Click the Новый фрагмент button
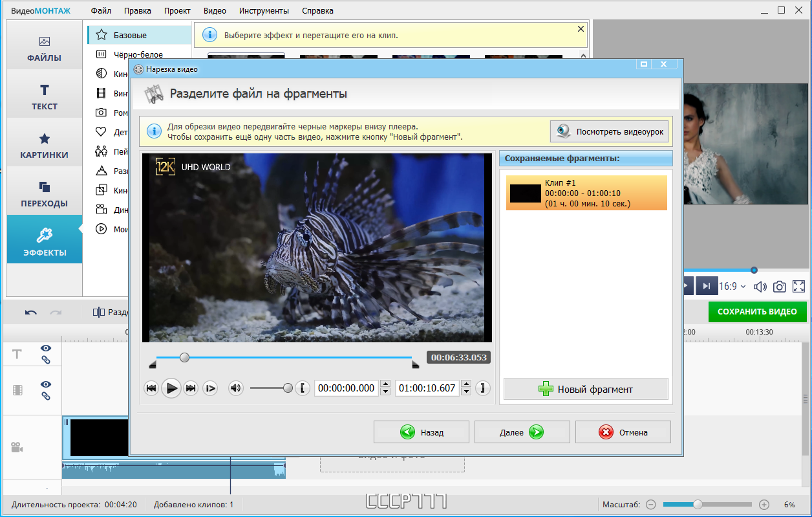 [586, 389]
